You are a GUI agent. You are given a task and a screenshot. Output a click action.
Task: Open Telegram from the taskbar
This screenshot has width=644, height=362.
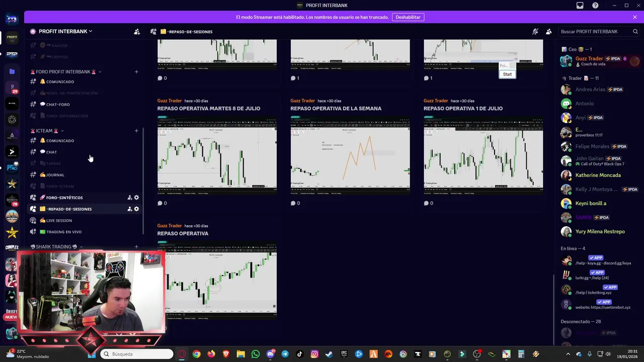coord(285,354)
